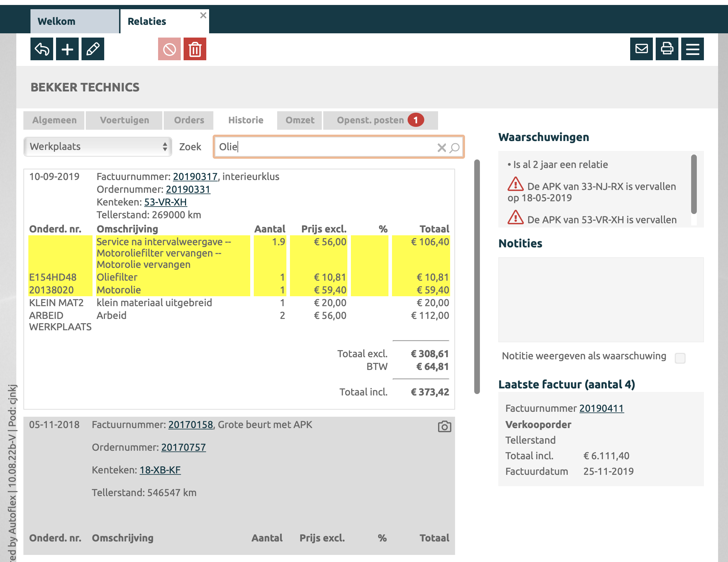The height and width of the screenshot is (562, 728).
Task: Open license plate link 53-VR-XH
Action: click(x=166, y=202)
